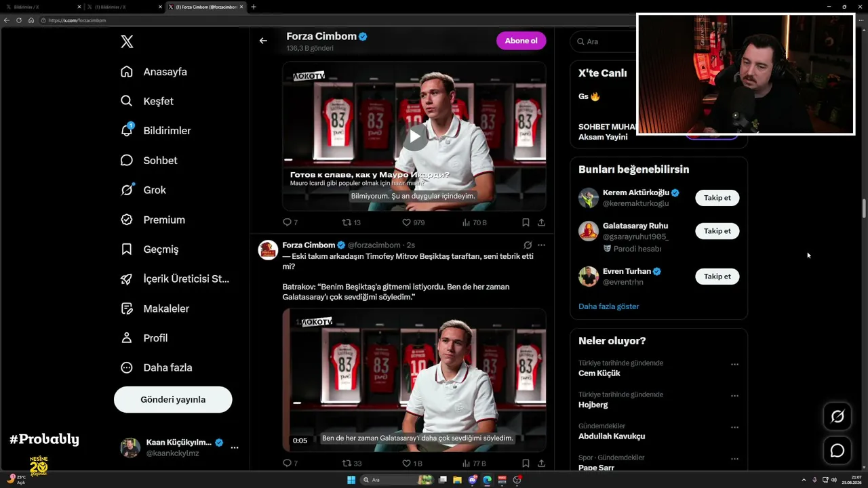
Task: Open the floating messages button
Action: click(x=837, y=450)
